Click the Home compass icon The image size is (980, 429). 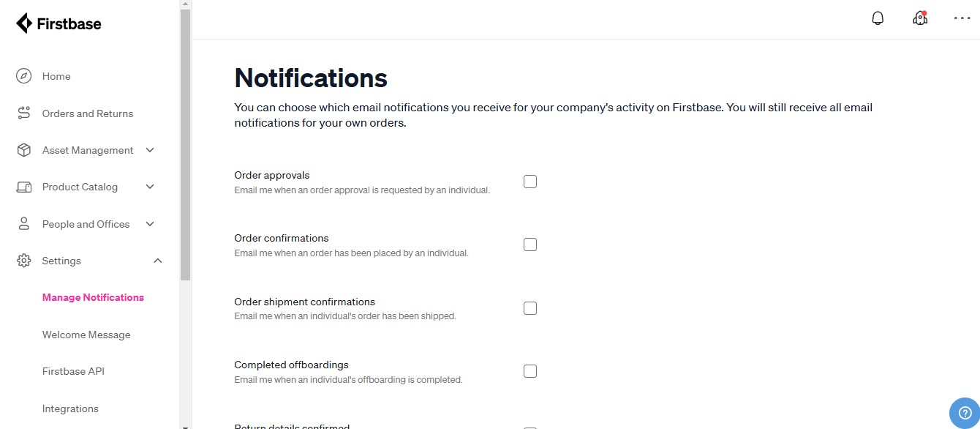[24, 76]
